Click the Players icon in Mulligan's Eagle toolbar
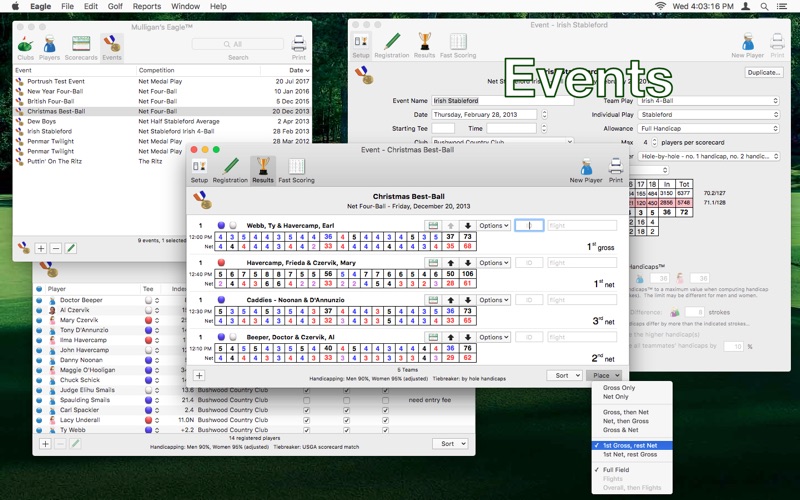The width and height of the screenshot is (800, 500). coord(49,48)
